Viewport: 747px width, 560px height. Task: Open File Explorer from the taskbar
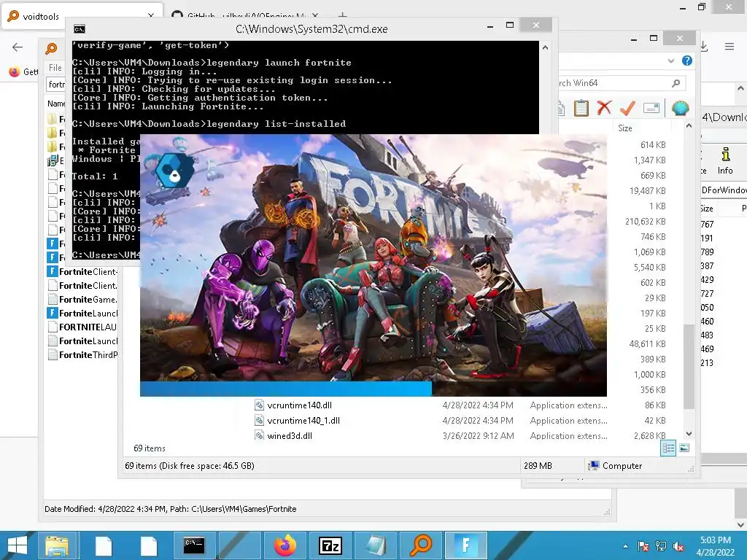tap(57, 545)
